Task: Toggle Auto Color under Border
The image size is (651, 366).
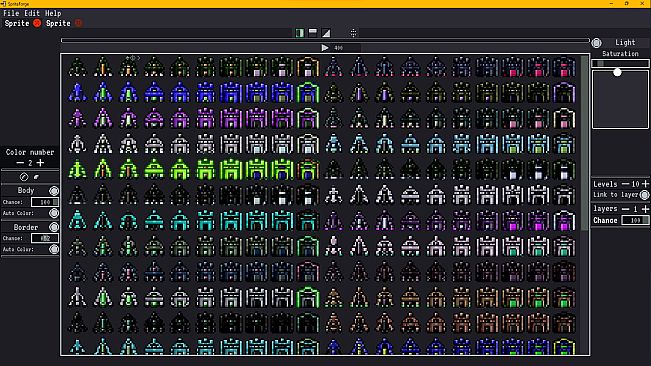Action: [x=54, y=249]
